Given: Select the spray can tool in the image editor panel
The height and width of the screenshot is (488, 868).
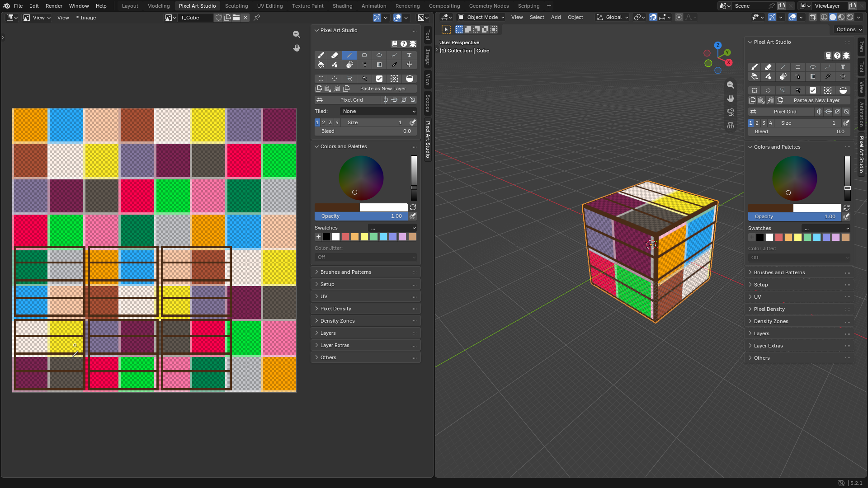Looking at the screenshot, I should pos(364,65).
